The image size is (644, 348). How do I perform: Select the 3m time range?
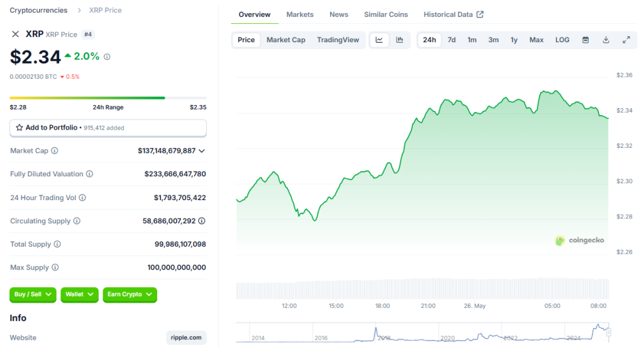tap(493, 40)
